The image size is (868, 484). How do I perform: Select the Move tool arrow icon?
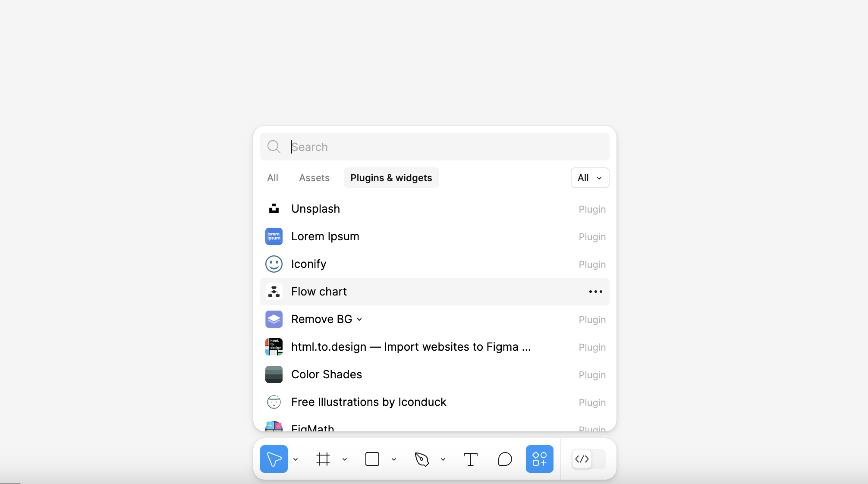coord(274,459)
